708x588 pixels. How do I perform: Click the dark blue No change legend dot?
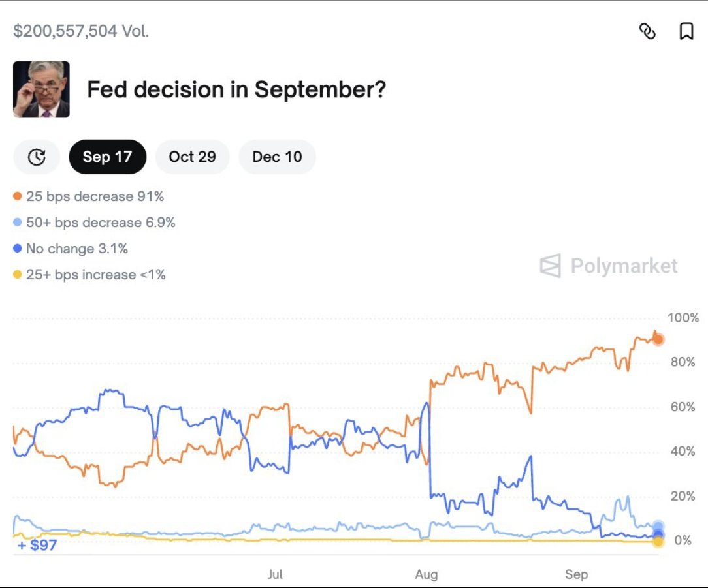(17, 249)
